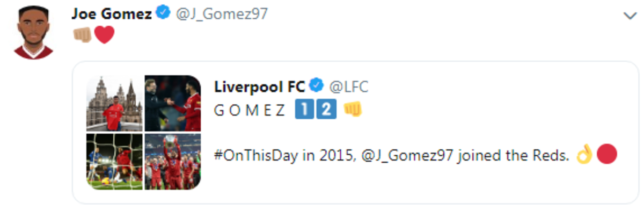Open the tweet options chevron dropdown
The width and height of the screenshot is (644, 210).
tap(630, 16)
